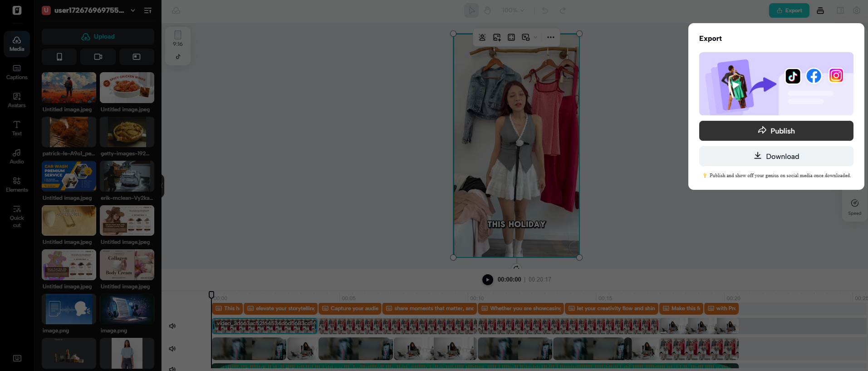Image resolution: width=868 pixels, height=371 pixels.
Task: Mute the first video track
Action: (172, 326)
